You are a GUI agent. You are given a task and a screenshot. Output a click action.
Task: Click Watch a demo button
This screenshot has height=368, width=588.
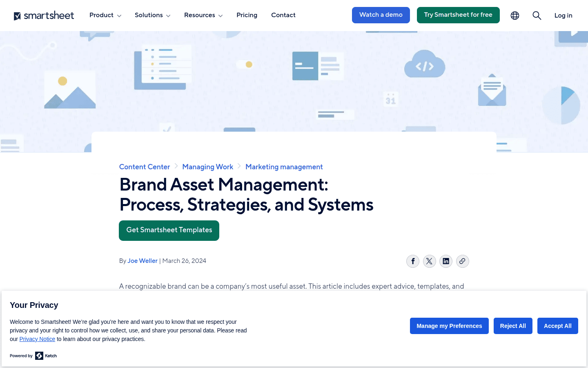[381, 15]
